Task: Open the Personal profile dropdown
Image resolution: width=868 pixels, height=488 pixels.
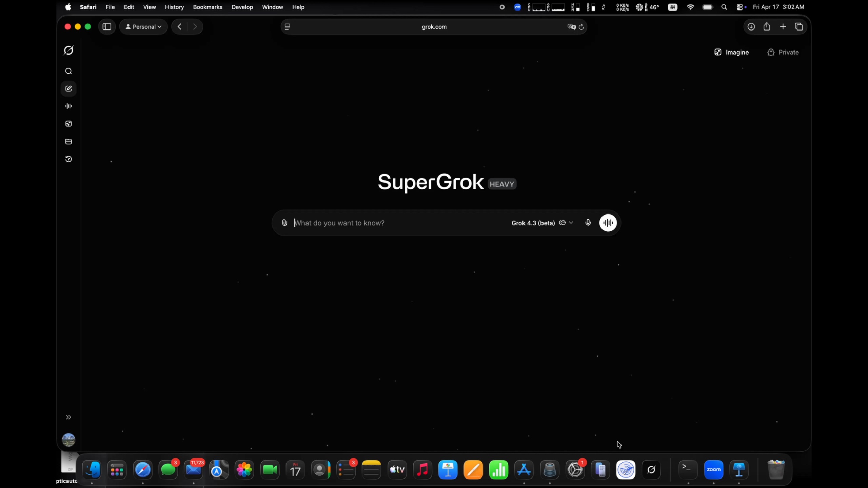Action: [143, 27]
